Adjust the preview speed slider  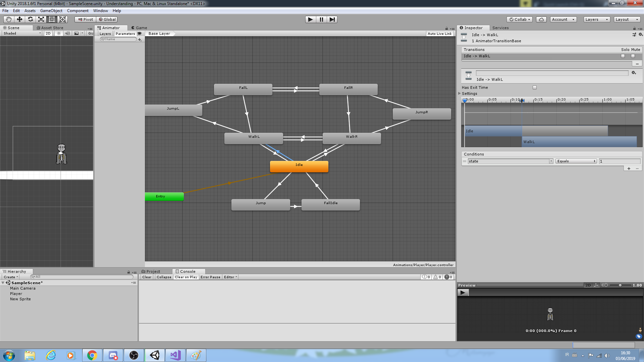[620, 285]
